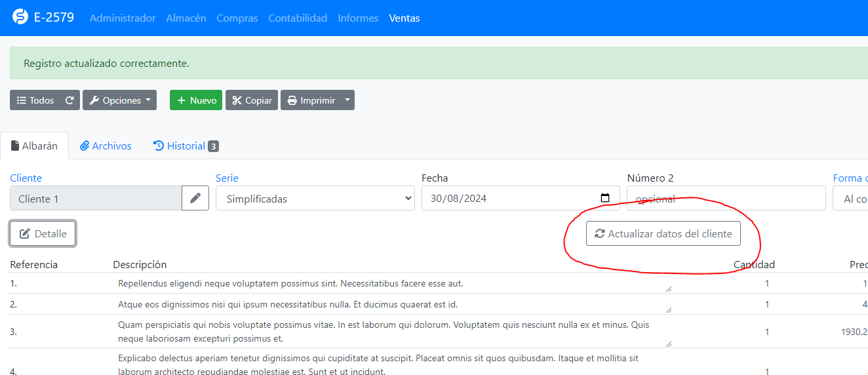The width and height of the screenshot is (868, 375).
Task: Open the Almacén menu
Action: (186, 18)
